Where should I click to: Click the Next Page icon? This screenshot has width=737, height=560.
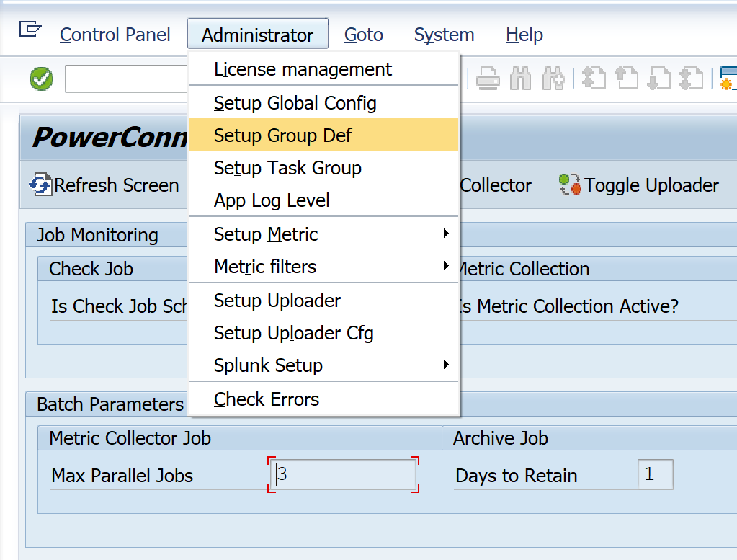click(x=658, y=79)
